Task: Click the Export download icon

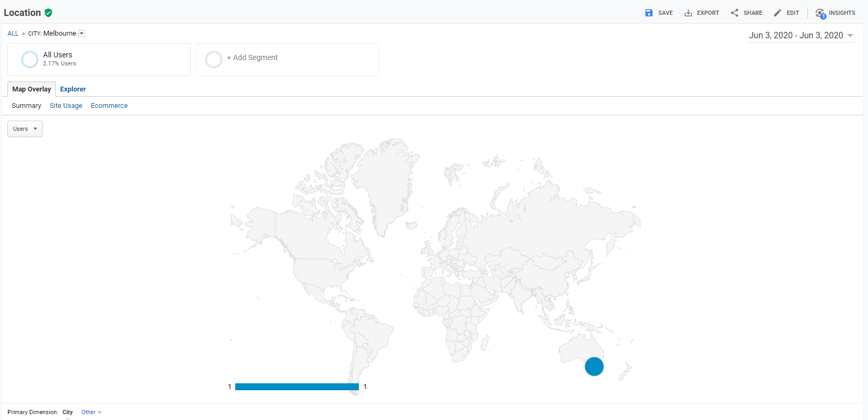Action: [x=688, y=13]
